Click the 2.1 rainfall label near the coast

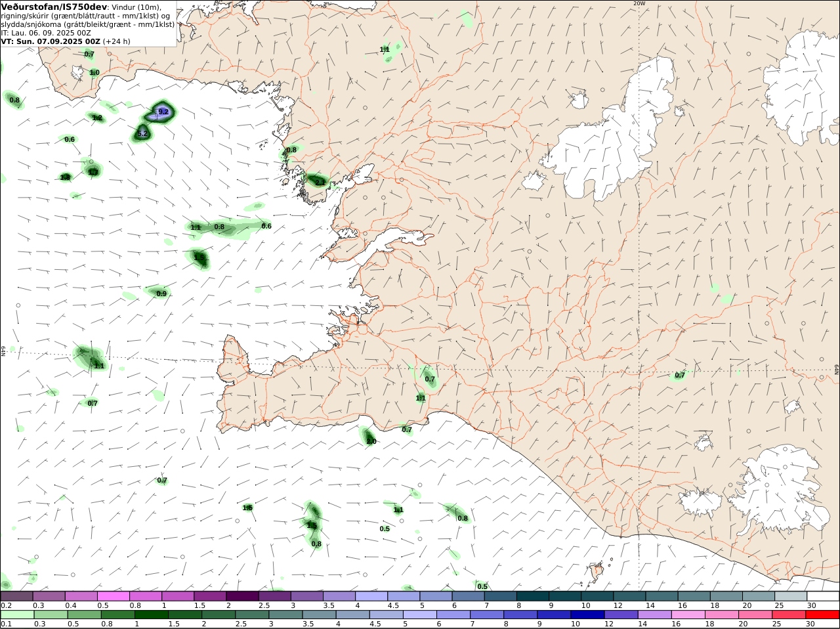[x=320, y=182]
